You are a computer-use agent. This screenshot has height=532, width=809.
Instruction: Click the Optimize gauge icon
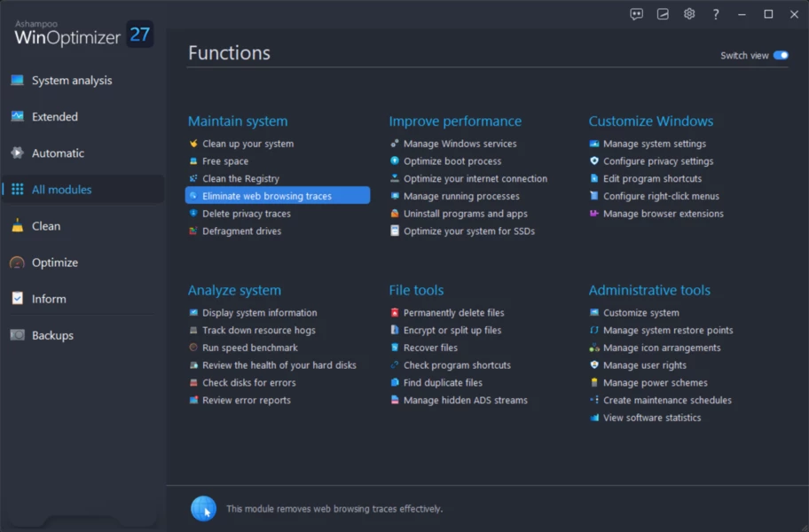point(17,262)
